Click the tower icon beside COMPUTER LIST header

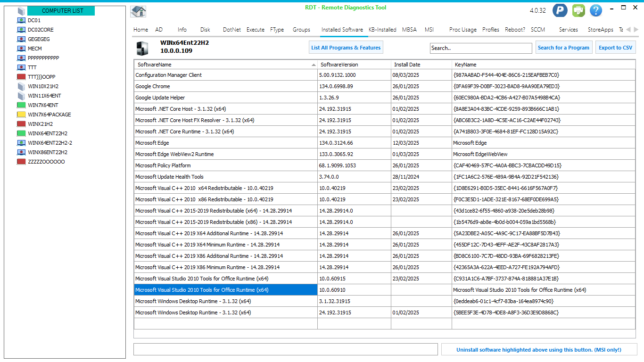[x=21, y=11]
